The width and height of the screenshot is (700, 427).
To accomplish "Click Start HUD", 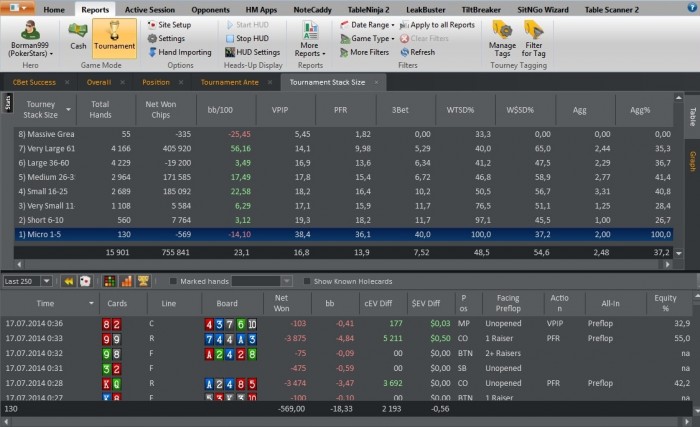I will (247, 25).
